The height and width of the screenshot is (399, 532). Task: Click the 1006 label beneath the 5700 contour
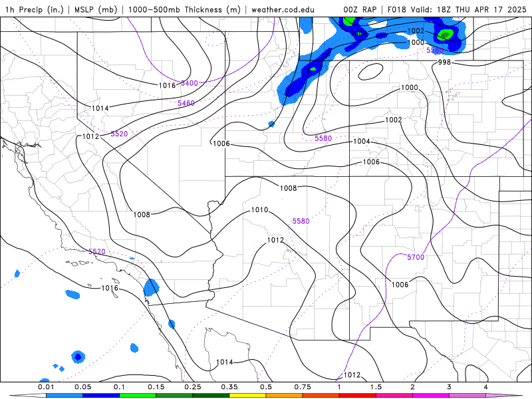click(400, 285)
